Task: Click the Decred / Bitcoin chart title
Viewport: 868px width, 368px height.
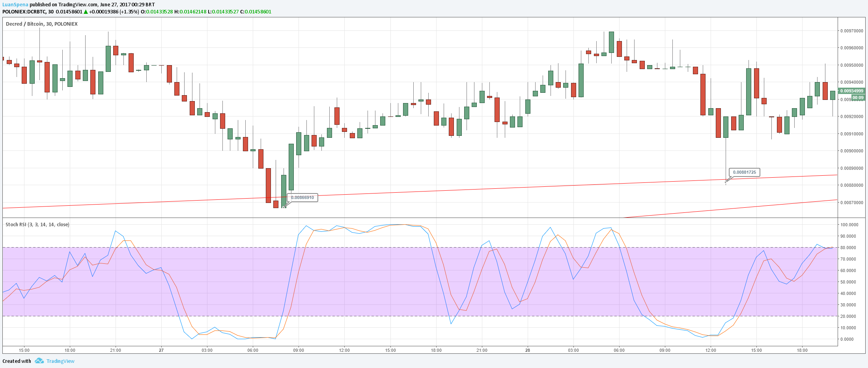Action: click(x=42, y=24)
